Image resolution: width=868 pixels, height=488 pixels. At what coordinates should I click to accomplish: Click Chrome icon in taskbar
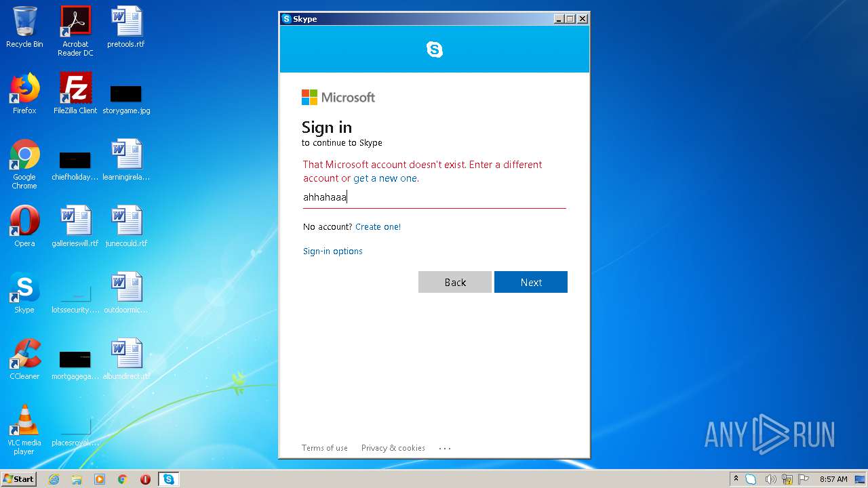click(123, 479)
